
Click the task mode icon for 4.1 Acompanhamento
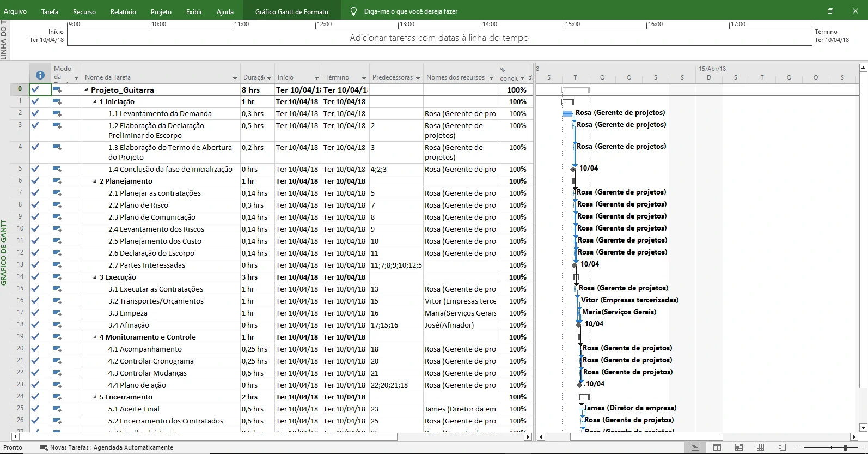(57, 349)
